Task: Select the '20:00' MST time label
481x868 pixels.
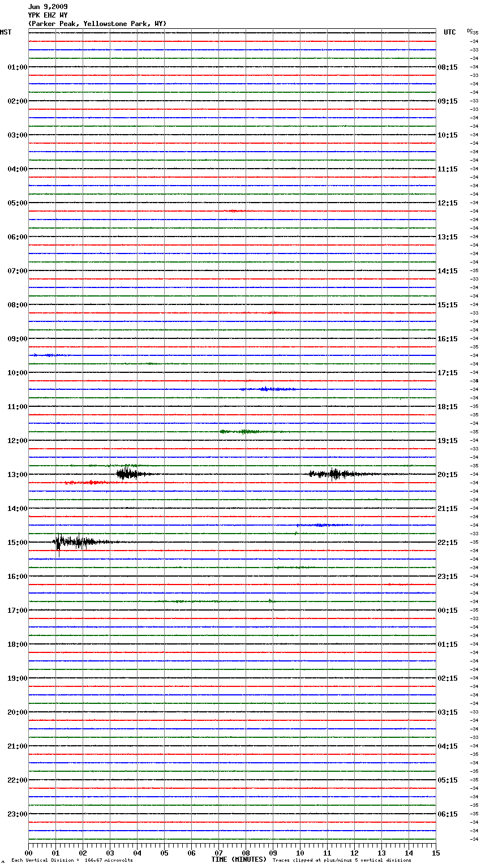Action: [18, 712]
